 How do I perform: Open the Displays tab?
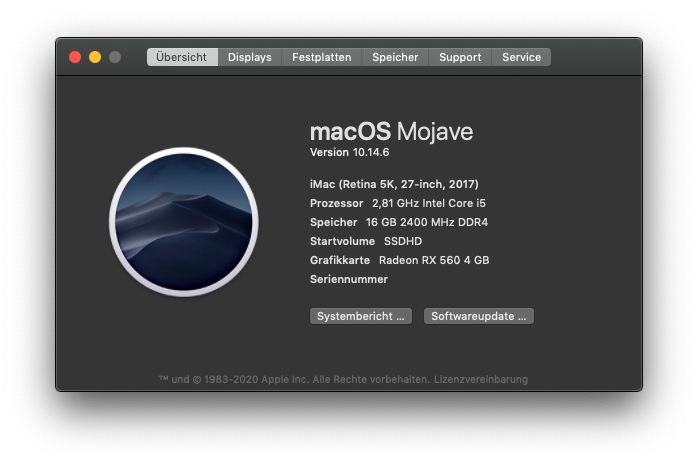point(250,57)
